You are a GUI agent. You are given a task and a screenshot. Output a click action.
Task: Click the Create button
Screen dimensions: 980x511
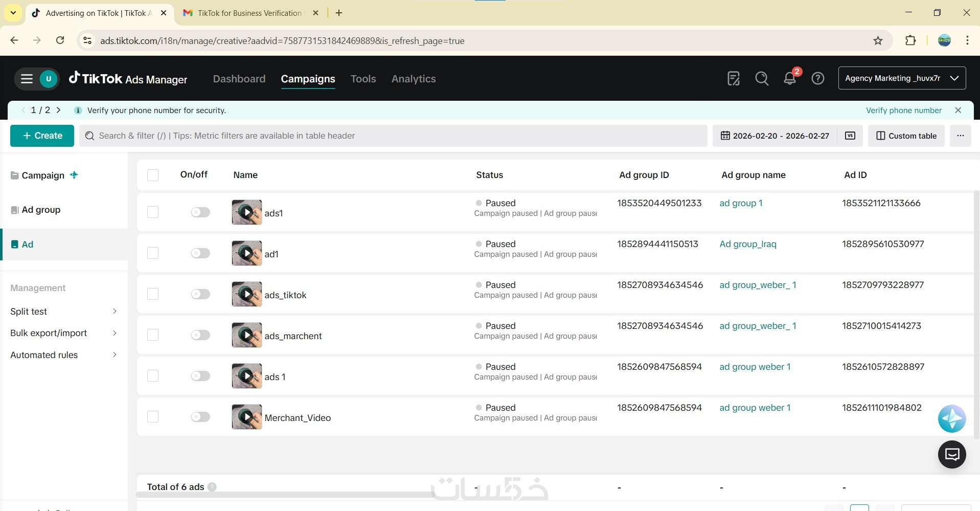click(x=42, y=136)
